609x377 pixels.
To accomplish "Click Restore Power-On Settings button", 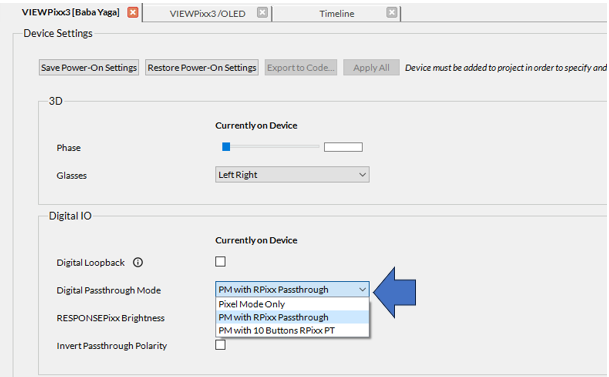I will [x=202, y=68].
